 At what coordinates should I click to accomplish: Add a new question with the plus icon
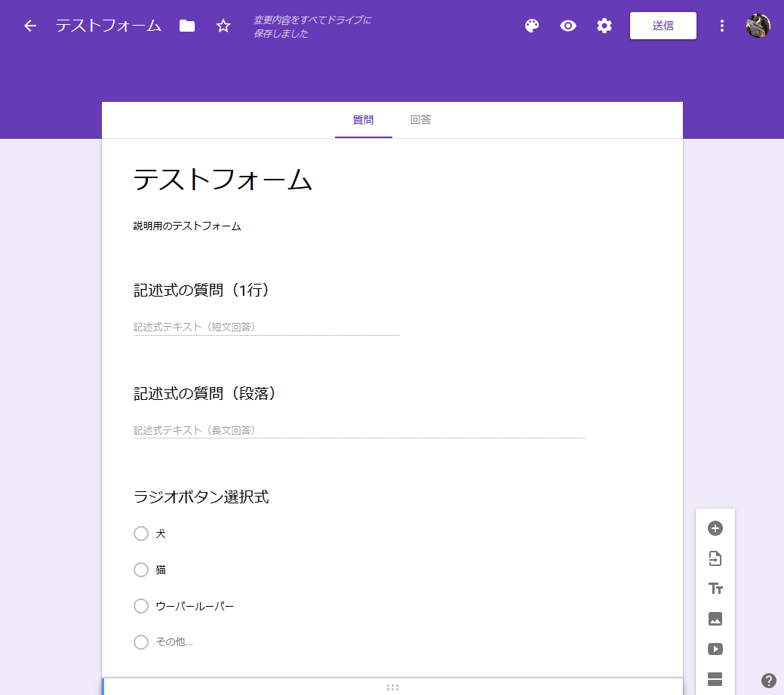click(715, 528)
